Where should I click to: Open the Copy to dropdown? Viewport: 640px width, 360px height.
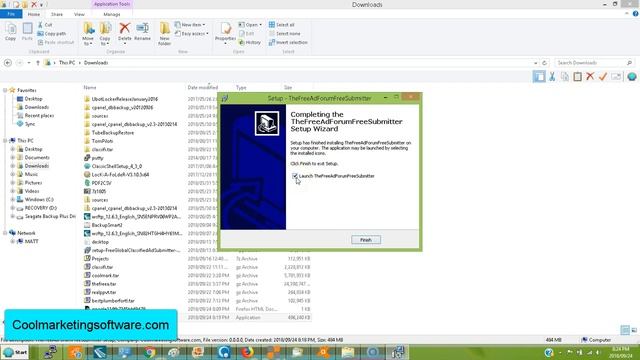(105, 33)
